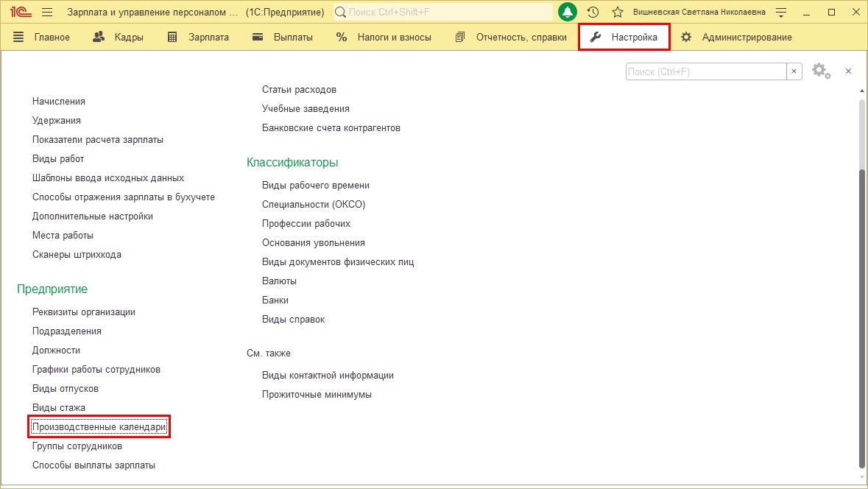Go to the Главное section
This screenshot has width=868, height=489.
pos(52,37)
